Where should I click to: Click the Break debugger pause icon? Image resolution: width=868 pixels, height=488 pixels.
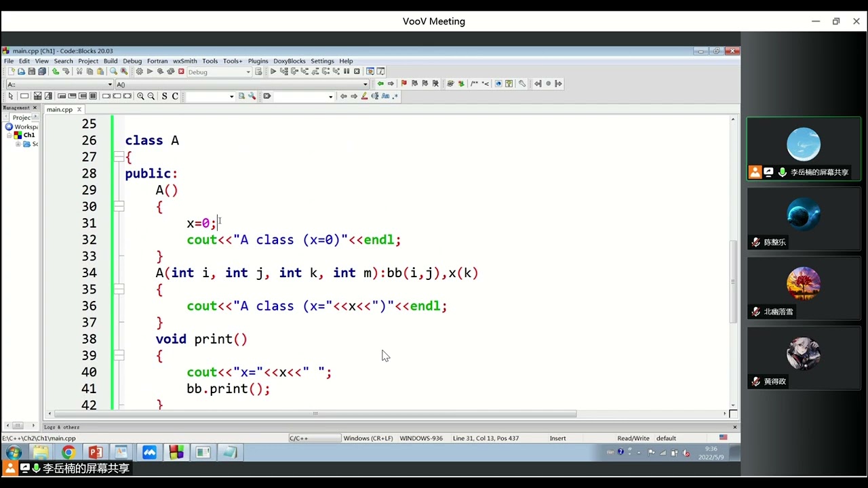(x=347, y=71)
